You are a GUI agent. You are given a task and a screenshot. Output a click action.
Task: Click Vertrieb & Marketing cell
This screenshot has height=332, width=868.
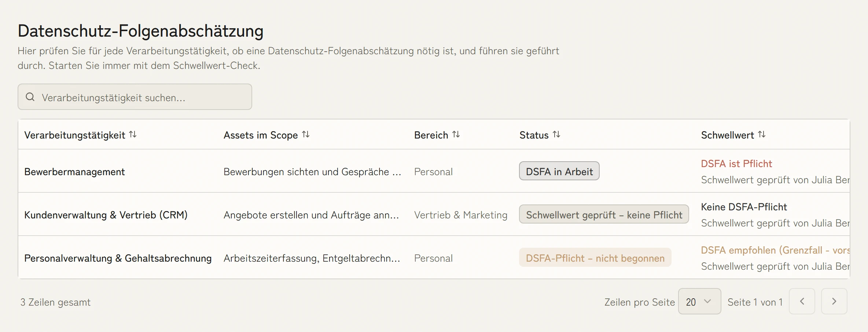click(x=461, y=215)
